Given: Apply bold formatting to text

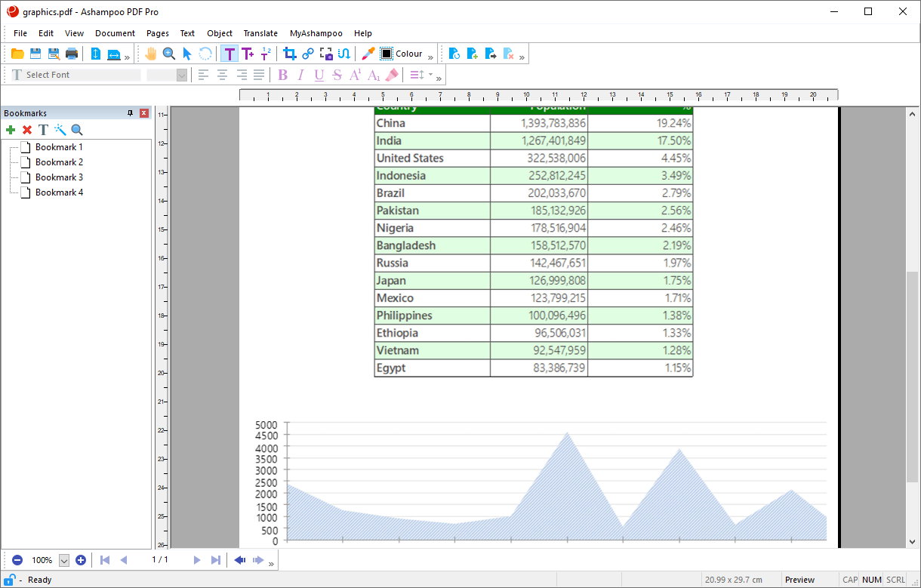Looking at the screenshot, I should [283, 75].
